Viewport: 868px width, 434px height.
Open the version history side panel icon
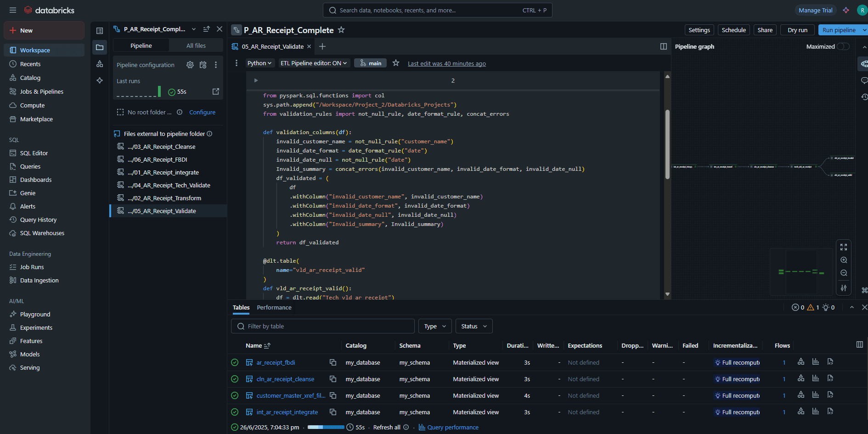point(864,97)
